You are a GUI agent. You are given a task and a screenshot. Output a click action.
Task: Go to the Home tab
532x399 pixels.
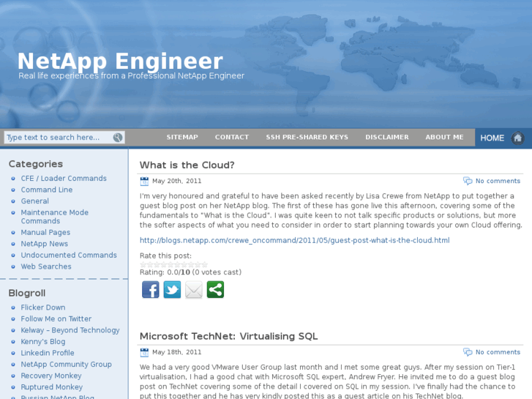(492, 138)
